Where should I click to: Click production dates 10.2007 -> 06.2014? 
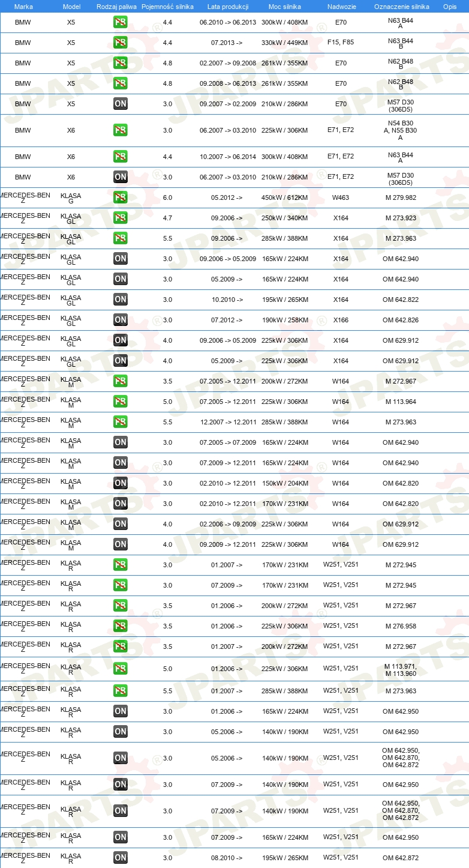pyautogui.click(x=228, y=157)
